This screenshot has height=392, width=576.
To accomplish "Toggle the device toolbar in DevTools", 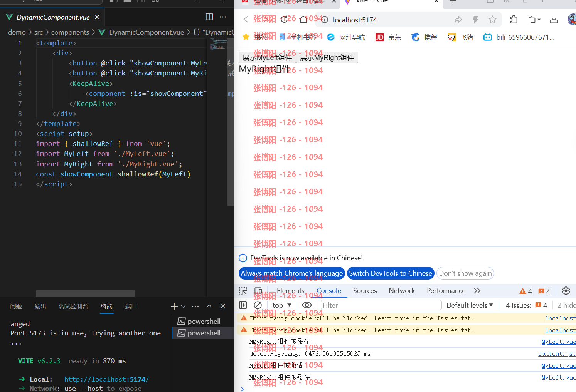I will [258, 291].
